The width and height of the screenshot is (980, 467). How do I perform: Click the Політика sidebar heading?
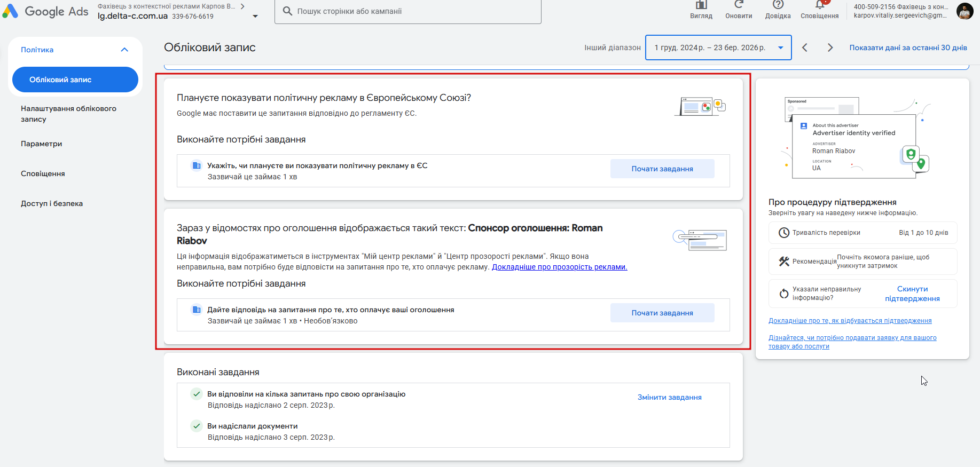(37, 50)
